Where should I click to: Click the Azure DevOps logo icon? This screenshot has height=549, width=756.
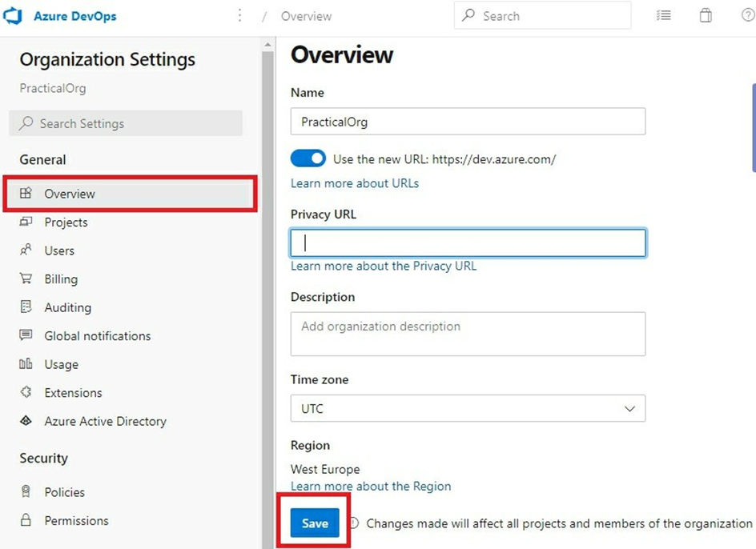13,15
